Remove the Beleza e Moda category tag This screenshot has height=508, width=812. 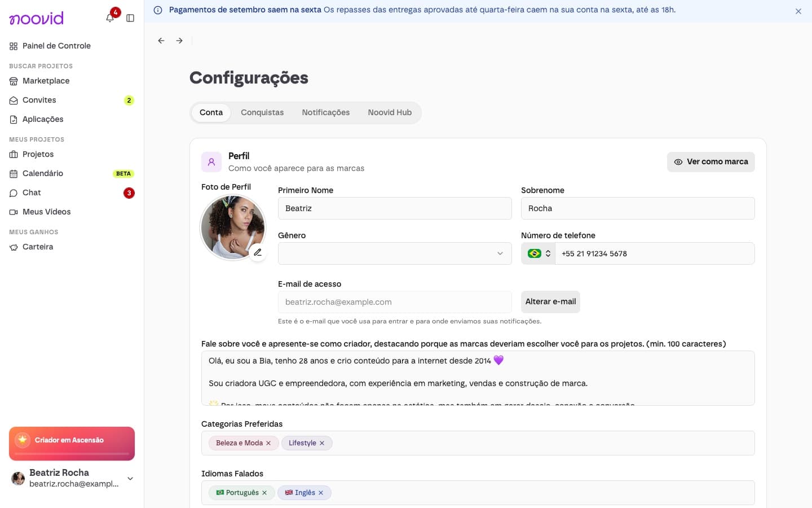[268, 443]
